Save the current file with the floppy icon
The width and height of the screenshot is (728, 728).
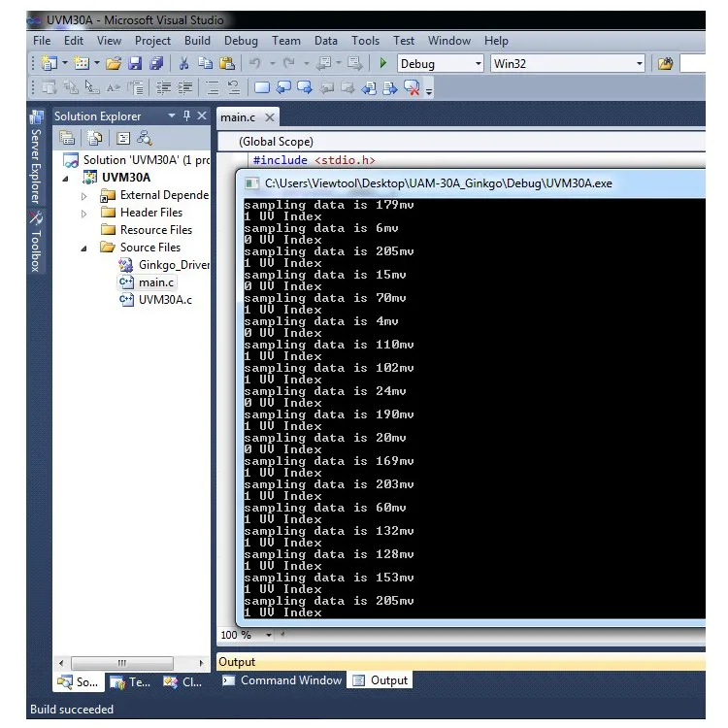135,63
